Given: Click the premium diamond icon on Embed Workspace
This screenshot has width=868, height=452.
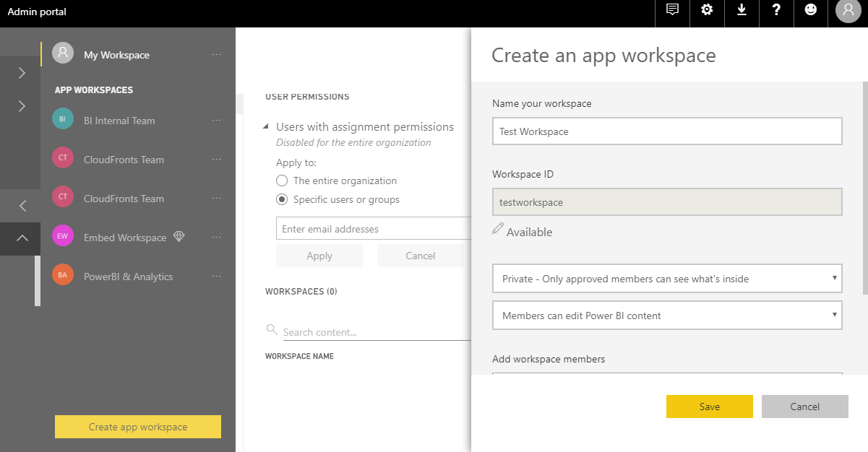Looking at the screenshot, I should click(x=179, y=237).
